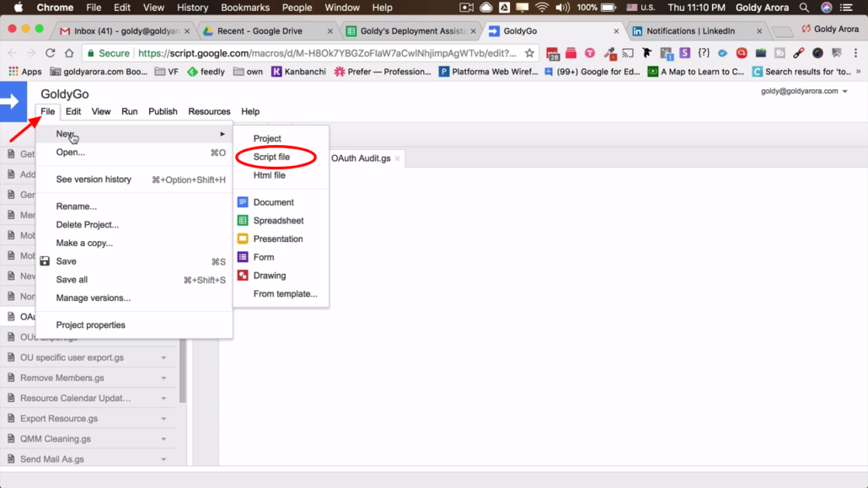Switch to Inbox (41) Gmail tab

point(125,31)
